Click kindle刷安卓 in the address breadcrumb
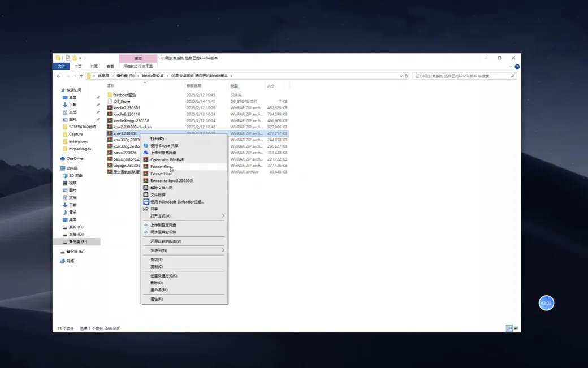 pyautogui.click(x=153, y=76)
